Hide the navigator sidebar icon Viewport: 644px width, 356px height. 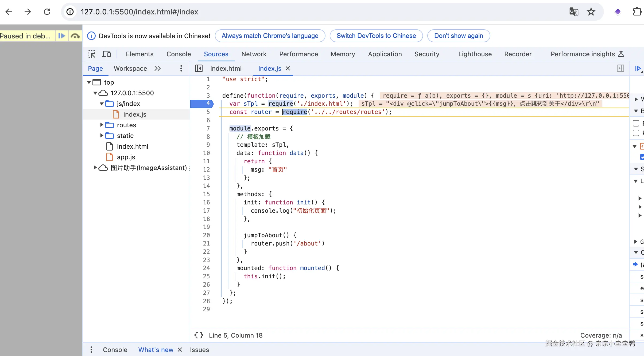coord(199,69)
